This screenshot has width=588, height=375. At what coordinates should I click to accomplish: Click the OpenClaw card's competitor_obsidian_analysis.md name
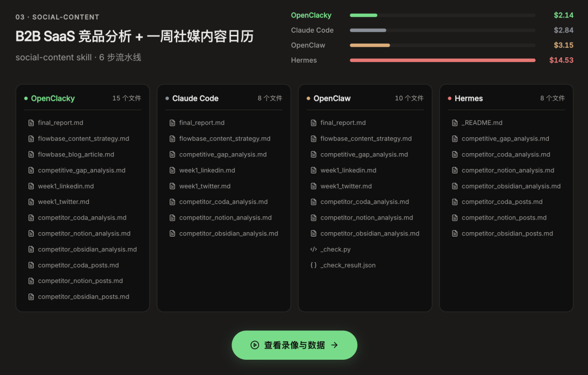point(370,233)
